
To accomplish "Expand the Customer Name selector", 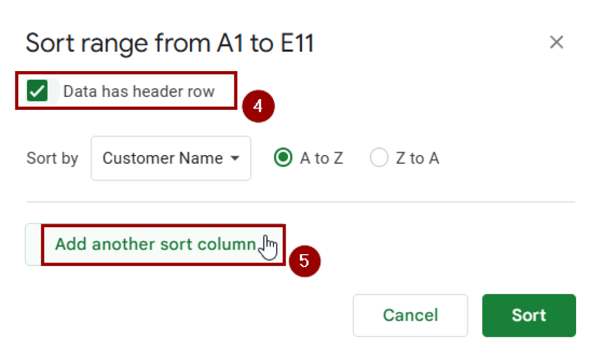I will point(170,158).
